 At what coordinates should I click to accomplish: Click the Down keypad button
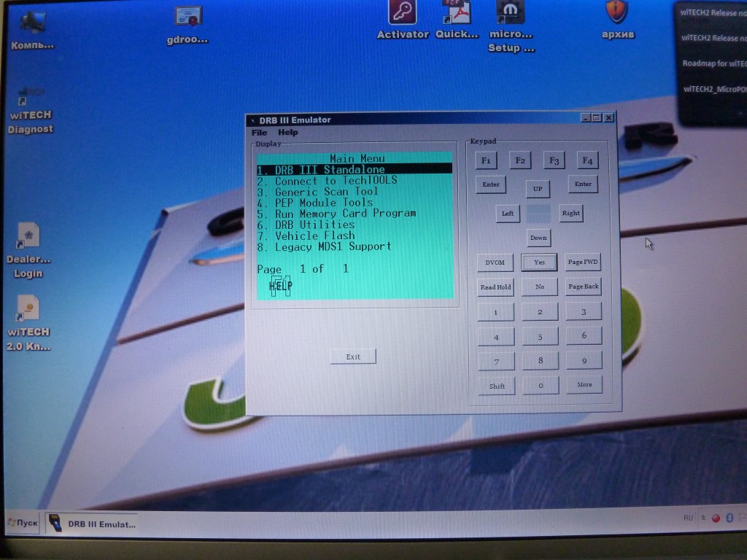(x=538, y=238)
